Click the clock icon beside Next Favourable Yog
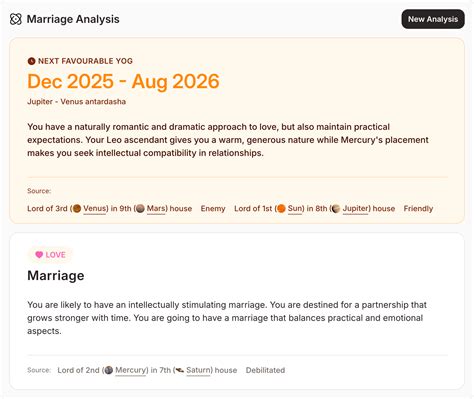Viewport: 474px width, 399px height. (x=31, y=61)
